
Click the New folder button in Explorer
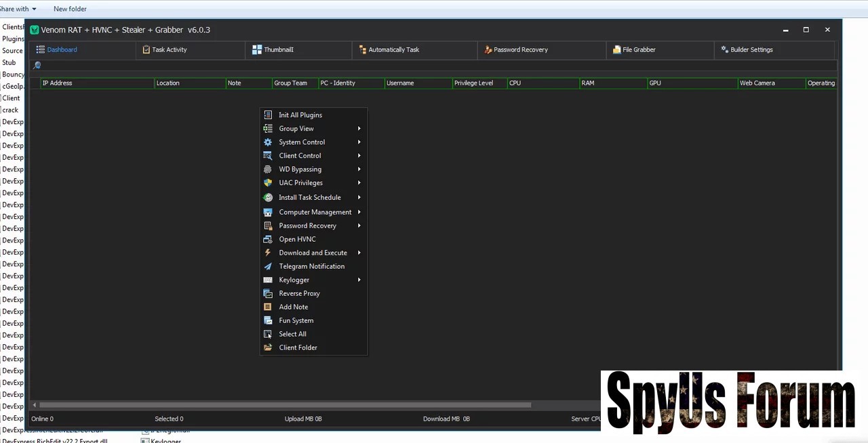point(70,9)
